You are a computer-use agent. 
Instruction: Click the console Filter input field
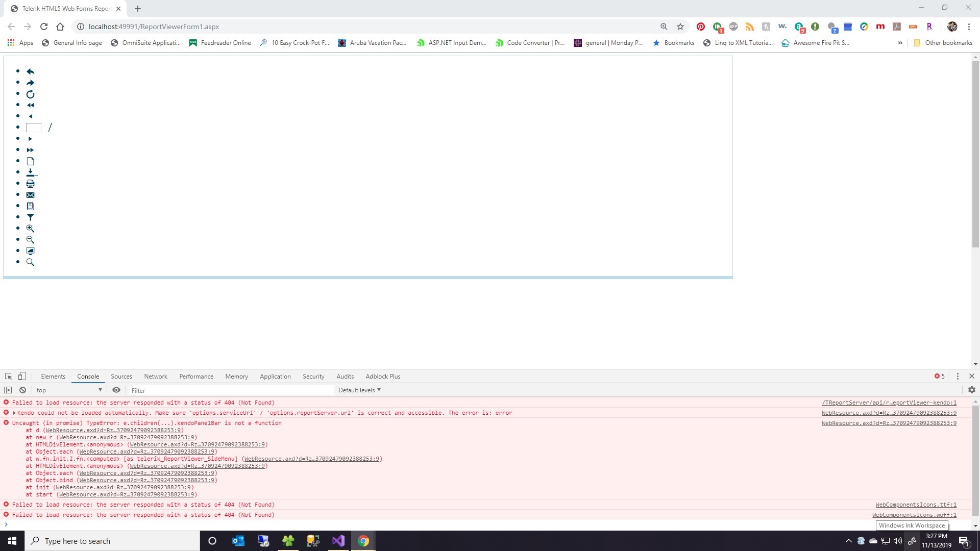click(230, 390)
